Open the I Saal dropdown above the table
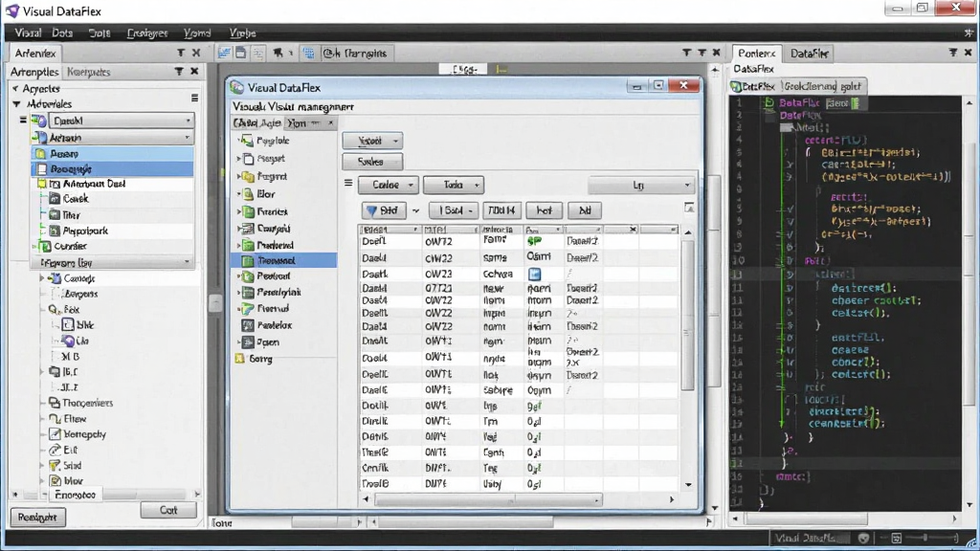Image resolution: width=980 pixels, height=551 pixels. point(453,210)
